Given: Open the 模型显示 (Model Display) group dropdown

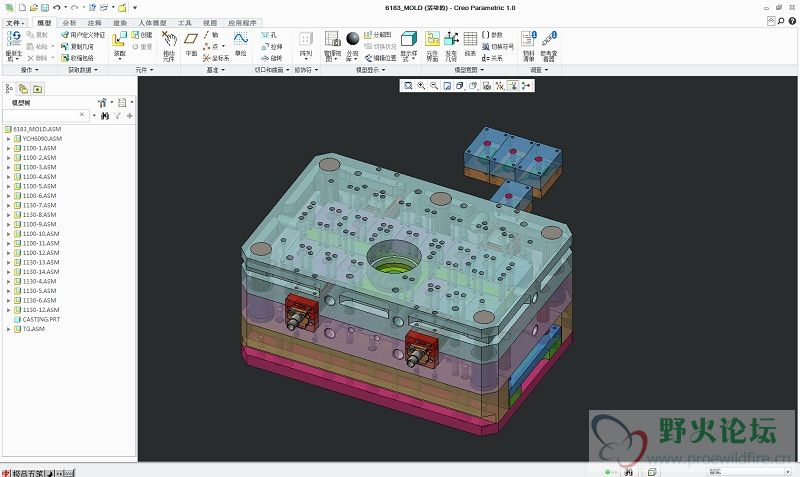Looking at the screenshot, I should tap(371, 70).
